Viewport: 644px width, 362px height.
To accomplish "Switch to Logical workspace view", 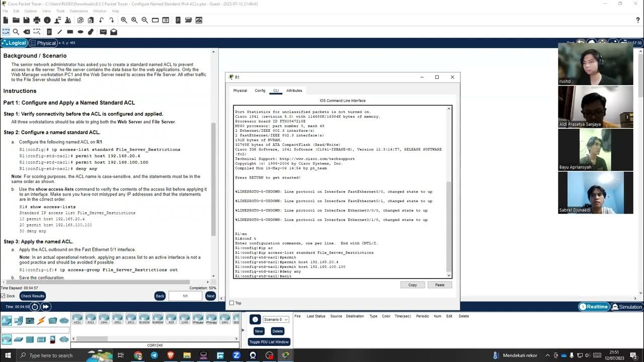I will [x=14, y=43].
